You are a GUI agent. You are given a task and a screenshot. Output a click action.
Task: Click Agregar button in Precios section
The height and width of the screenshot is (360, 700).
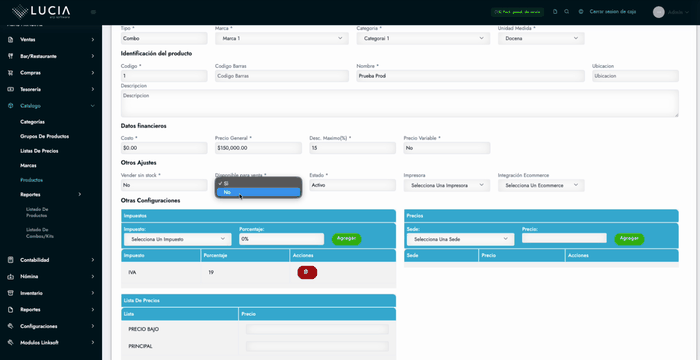(629, 239)
